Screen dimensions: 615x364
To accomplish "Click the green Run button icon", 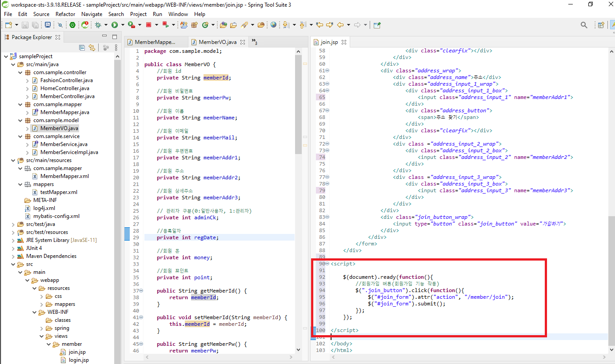I will pyautogui.click(x=115, y=25).
